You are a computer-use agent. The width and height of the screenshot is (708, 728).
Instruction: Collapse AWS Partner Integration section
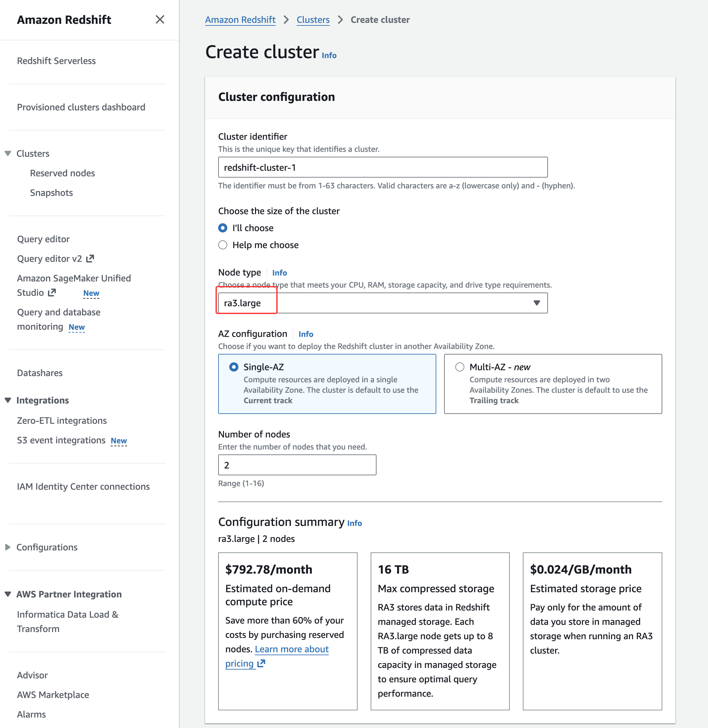[x=8, y=594]
